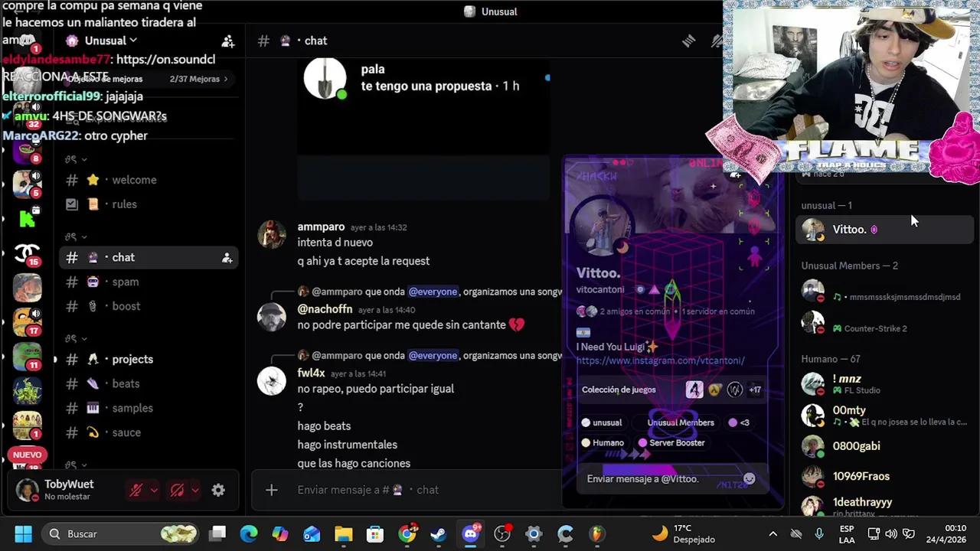Collapse the category above the chat channel

pos(76,236)
